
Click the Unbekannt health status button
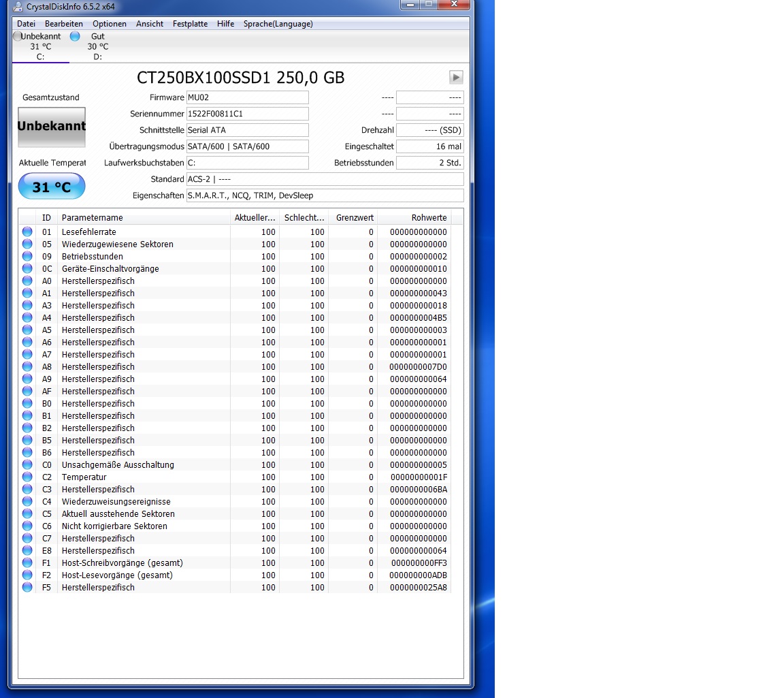(52, 127)
